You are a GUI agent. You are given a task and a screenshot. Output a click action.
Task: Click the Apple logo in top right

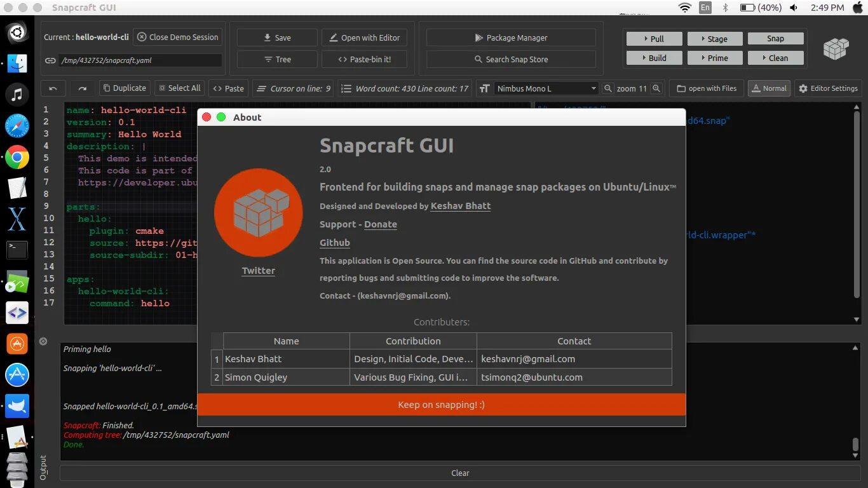[x=858, y=8]
